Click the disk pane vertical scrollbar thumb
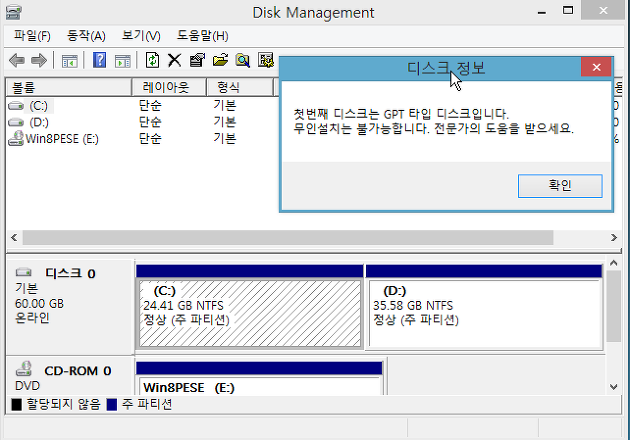This screenshot has height=440, width=630. [x=614, y=306]
